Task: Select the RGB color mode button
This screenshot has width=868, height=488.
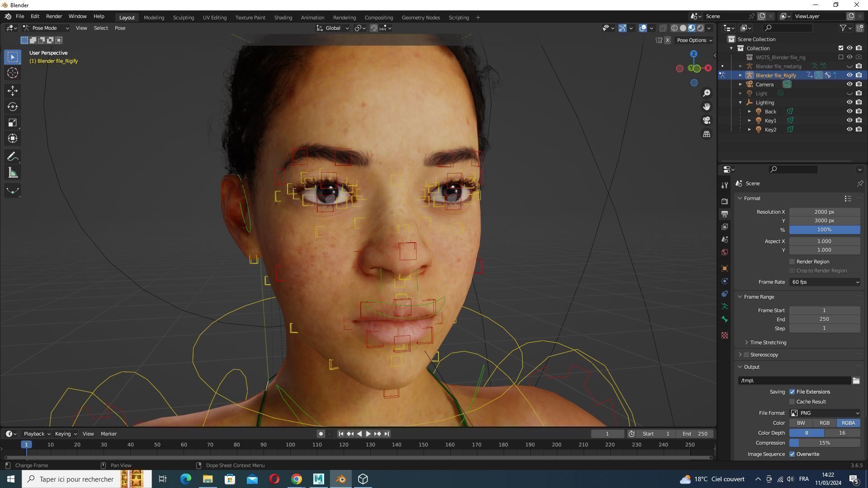Action: pyautogui.click(x=824, y=423)
